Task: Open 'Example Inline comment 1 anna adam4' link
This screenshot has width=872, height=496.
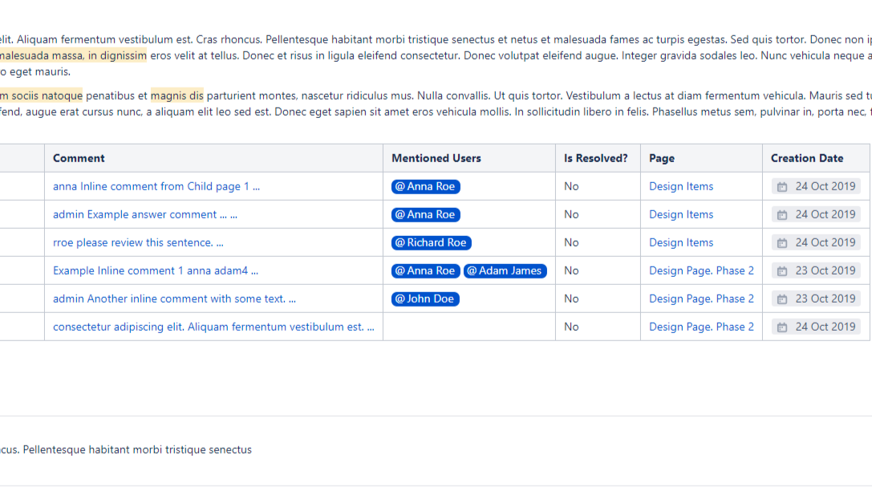Action: 155,271
